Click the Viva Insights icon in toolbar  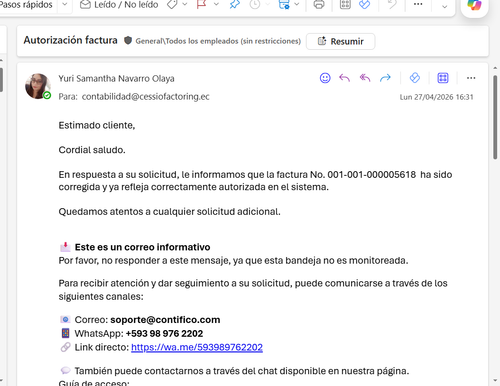(x=365, y=5)
